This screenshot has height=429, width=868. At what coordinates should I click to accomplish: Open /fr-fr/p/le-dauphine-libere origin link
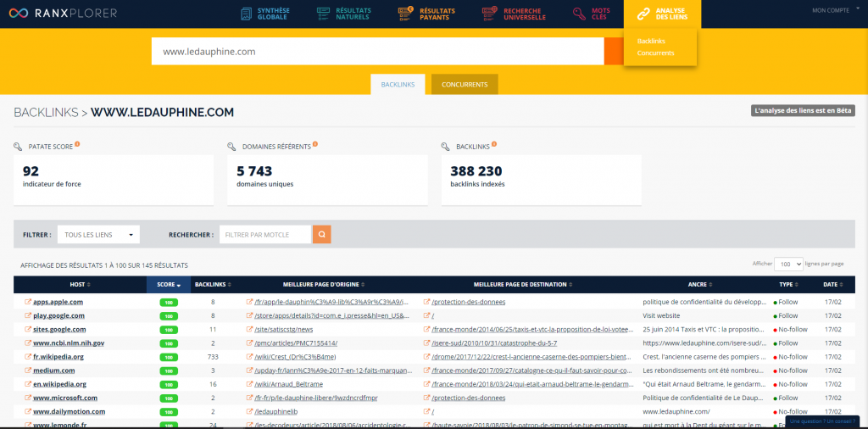pos(316,398)
